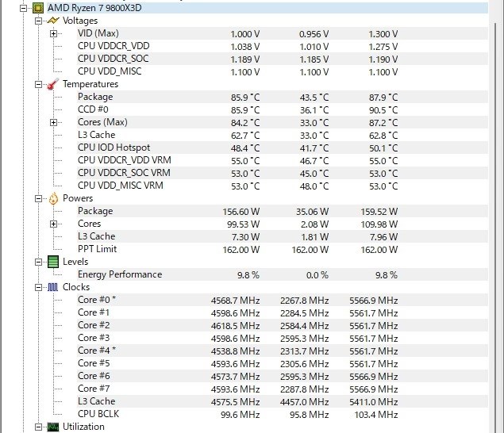Select the CPU VDD_MISC VRM row
504x433 pixels.
(x=283, y=186)
